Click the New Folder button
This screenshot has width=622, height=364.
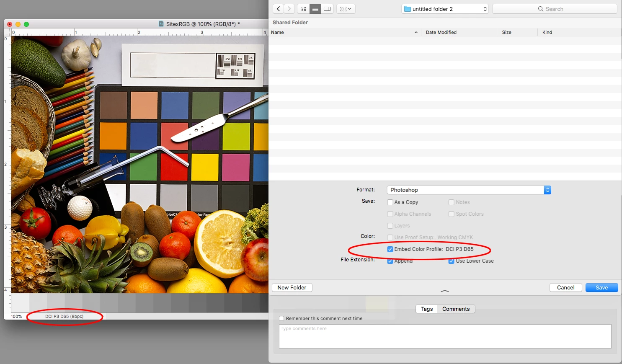tap(292, 288)
